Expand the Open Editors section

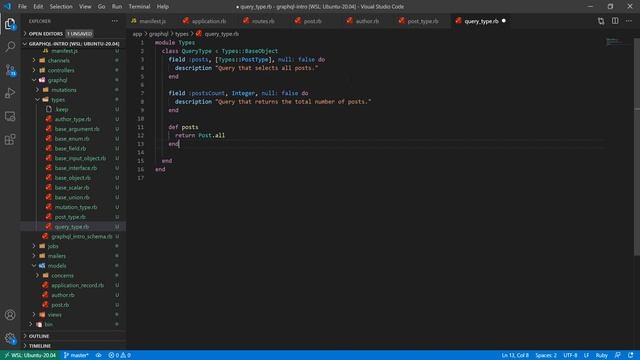[46, 33]
